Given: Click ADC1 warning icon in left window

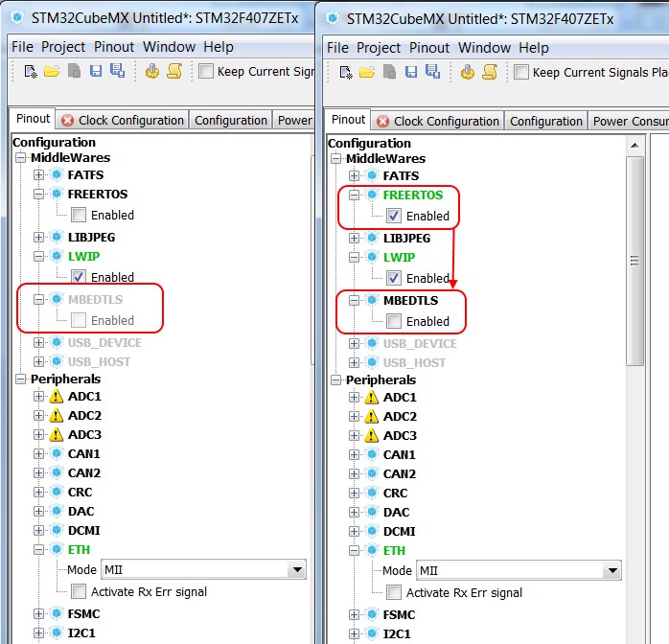Looking at the screenshot, I should click(x=56, y=396).
